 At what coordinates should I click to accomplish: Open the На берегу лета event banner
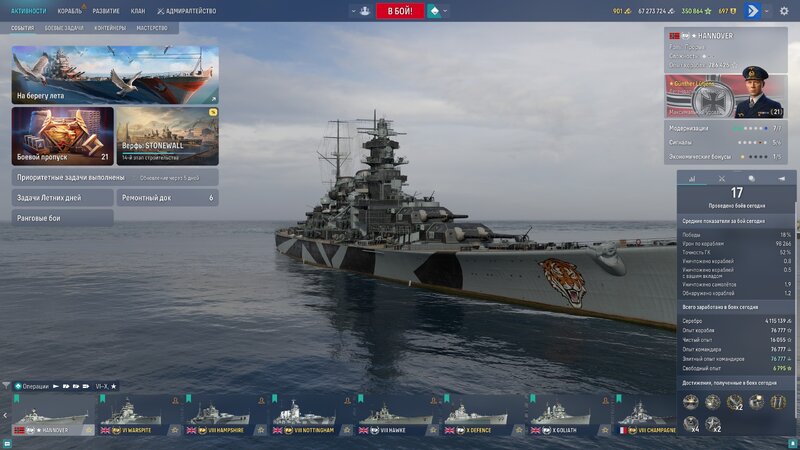pos(115,75)
